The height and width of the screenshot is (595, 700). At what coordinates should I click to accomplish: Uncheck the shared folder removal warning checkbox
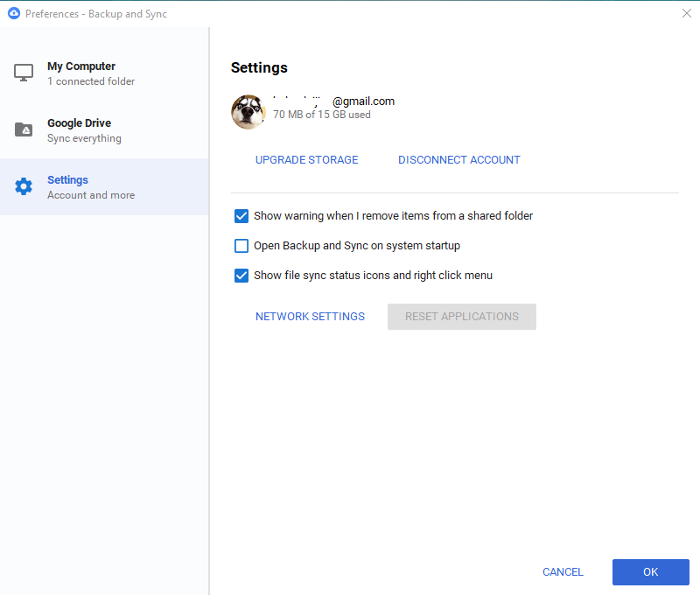241,216
